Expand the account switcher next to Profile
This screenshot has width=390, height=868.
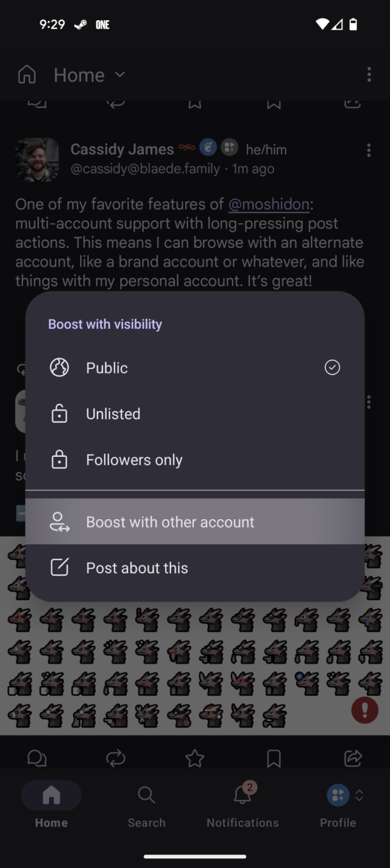[x=358, y=795]
